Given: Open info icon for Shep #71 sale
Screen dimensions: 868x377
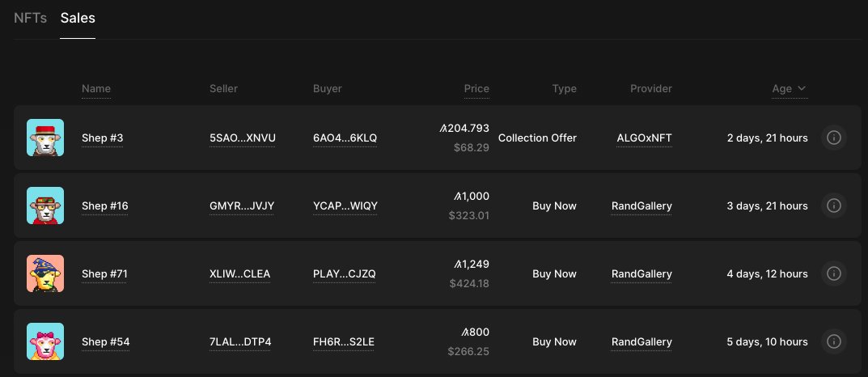Looking at the screenshot, I should pyautogui.click(x=834, y=273).
